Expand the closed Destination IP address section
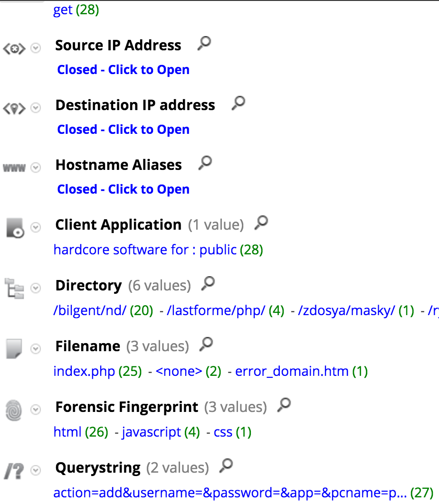Viewport: 439px width, 504px height. point(123,130)
